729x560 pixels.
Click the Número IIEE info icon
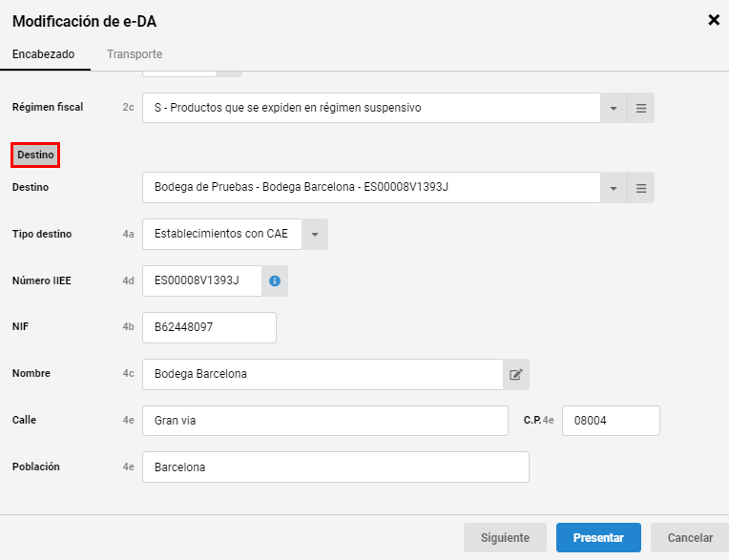click(x=275, y=280)
